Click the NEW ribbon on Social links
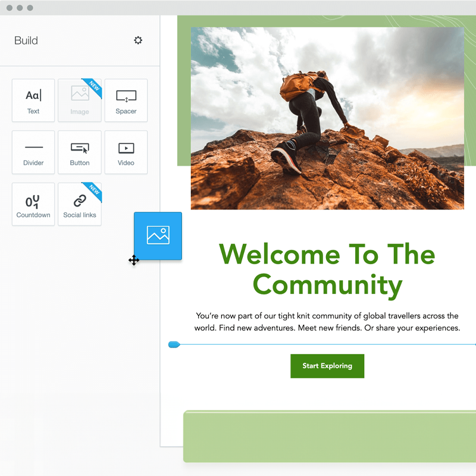 [94, 190]
